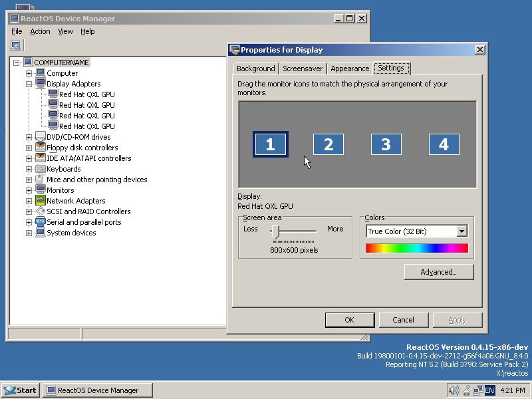532x399 pixels.
Task: Open the Help menu
Action: click(x=88, y=31)
